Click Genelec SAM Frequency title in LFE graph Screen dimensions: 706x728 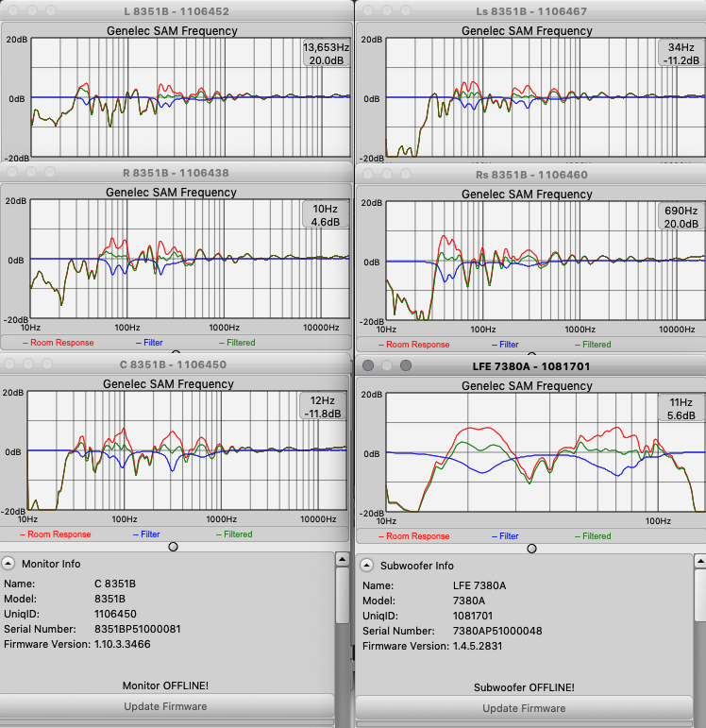(x=527, y=386)
